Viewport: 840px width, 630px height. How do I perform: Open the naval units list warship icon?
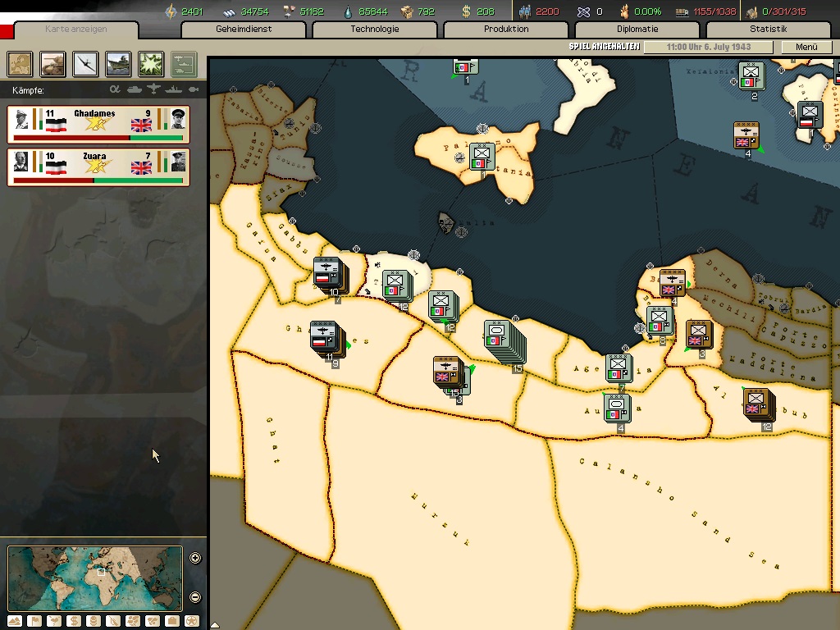(x=118, y=64)
